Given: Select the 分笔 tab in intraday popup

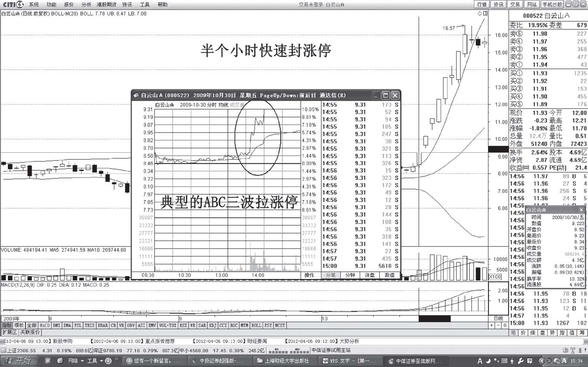Looking at the screenshot, I should pos(330,275).
